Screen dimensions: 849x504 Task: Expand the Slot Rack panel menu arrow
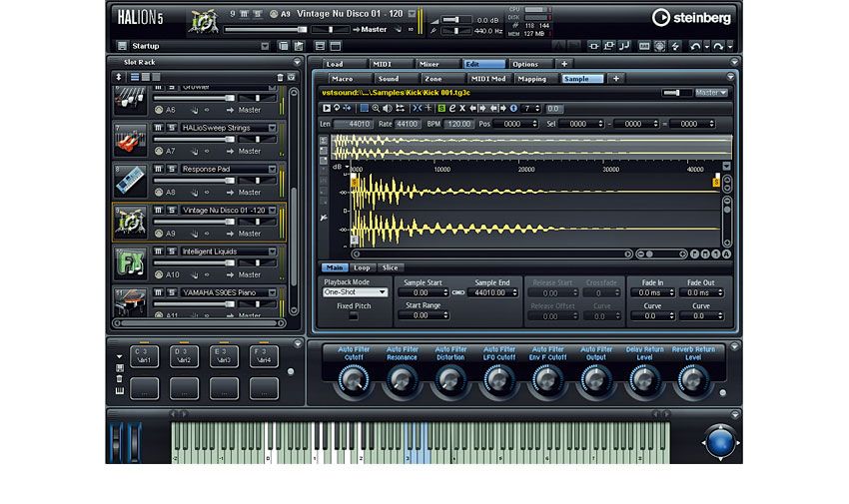[x=297, y=62]
